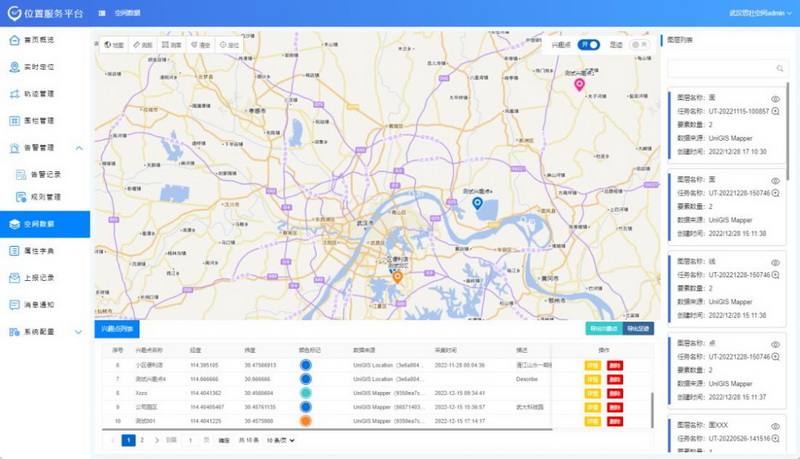Click the pink map marker pin
The image size is (800, 459).
578,85
